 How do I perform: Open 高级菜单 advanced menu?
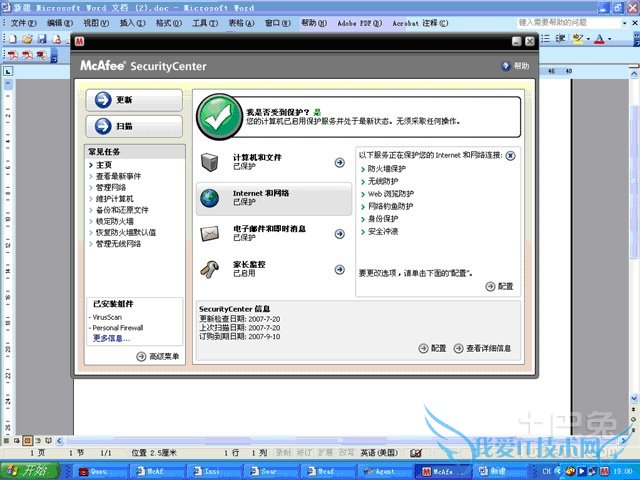tap(158, 356)
